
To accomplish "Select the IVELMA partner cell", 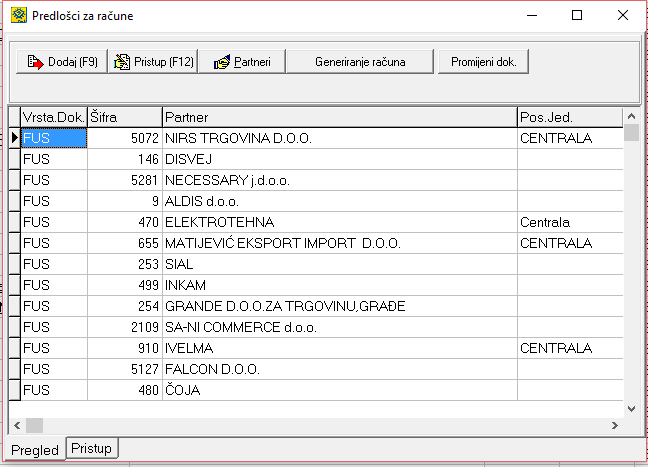I will pos(340,348).
